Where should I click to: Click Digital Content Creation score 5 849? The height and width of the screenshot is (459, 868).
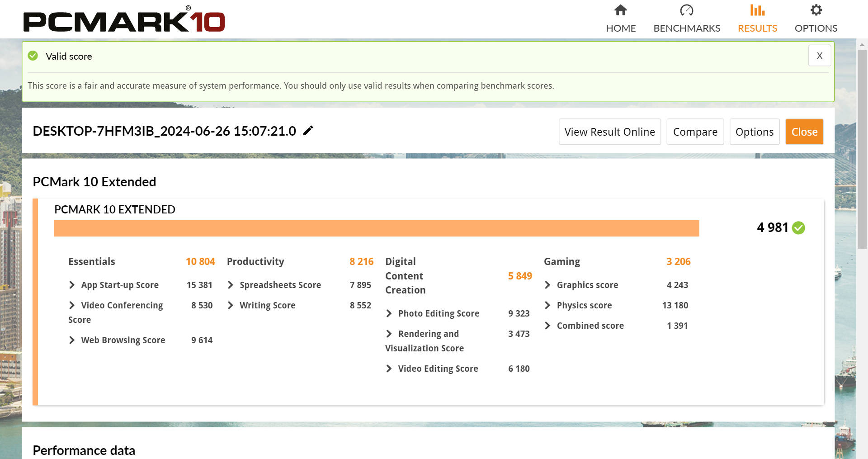pyautogui.click(x=520, y=276)
